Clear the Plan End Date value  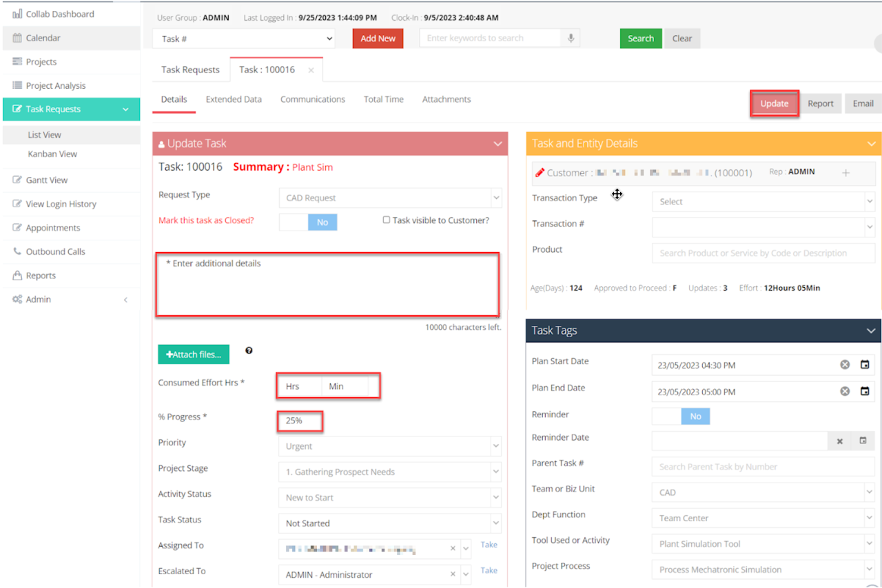point(845,391)
